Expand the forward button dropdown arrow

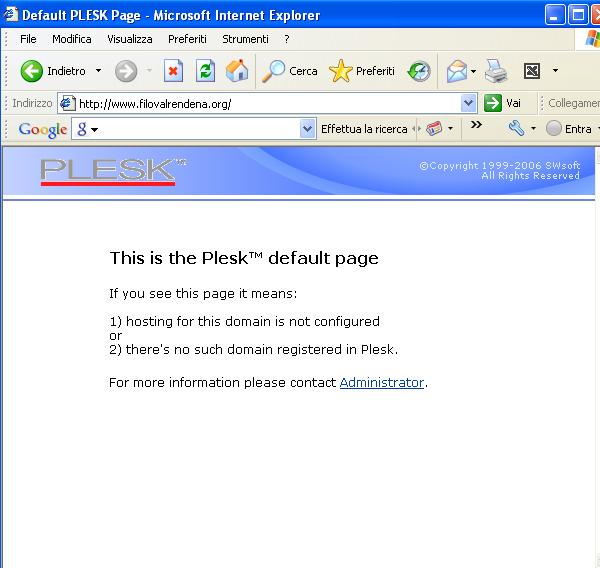click(149, 70)
